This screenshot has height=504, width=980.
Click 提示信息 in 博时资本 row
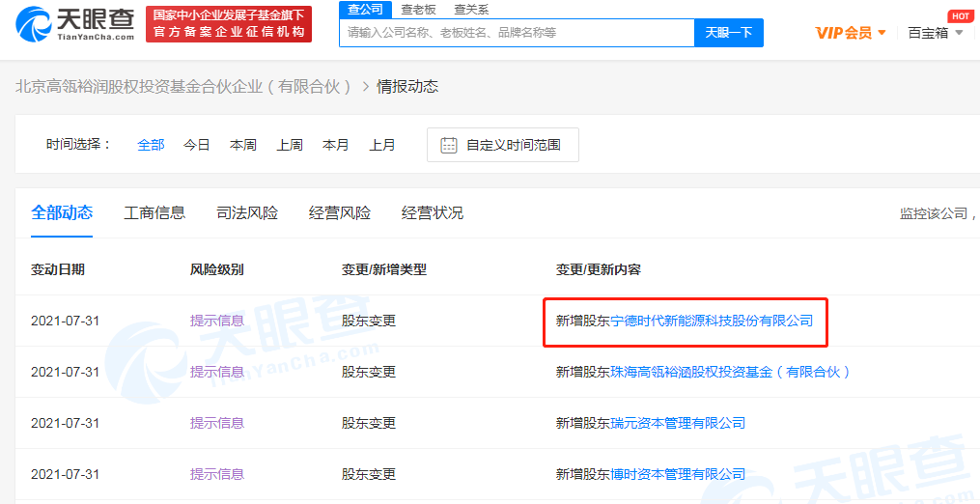click(x=217, y=475)
